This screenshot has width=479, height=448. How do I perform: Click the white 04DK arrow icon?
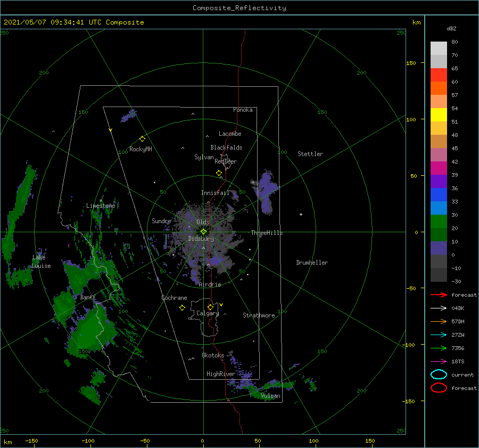click(439, 308)
